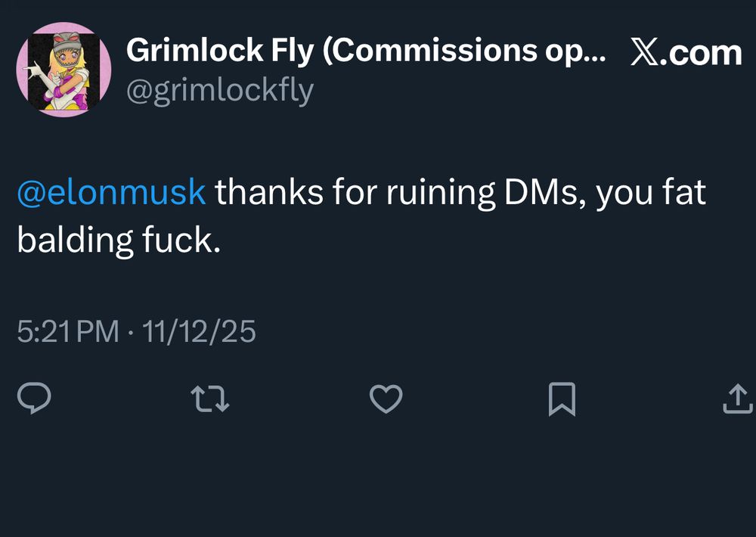
Task: Like the tweet with the heart icon
Action: (386, 399)
